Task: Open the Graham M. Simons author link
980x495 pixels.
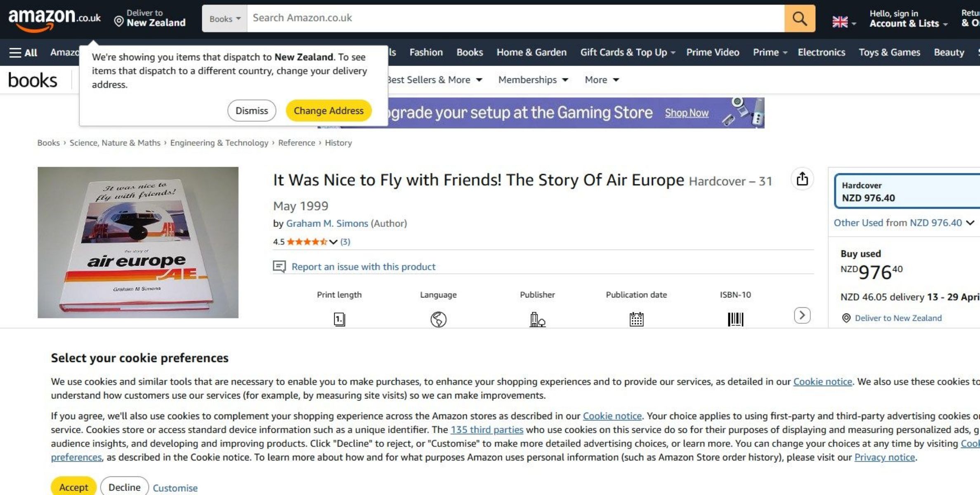Action: [x=327, y=223]
